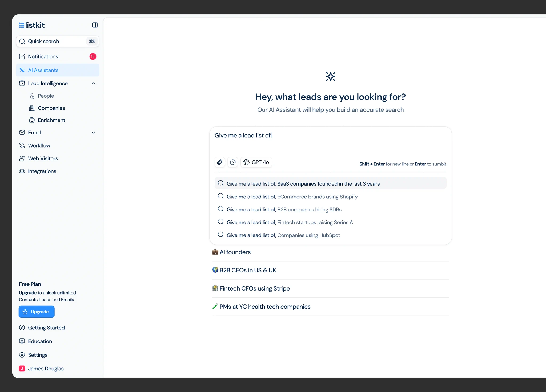Screen dimensions: 546x392
Task: Click the red 12 notifications badge
Action: [x=93, y=56]
